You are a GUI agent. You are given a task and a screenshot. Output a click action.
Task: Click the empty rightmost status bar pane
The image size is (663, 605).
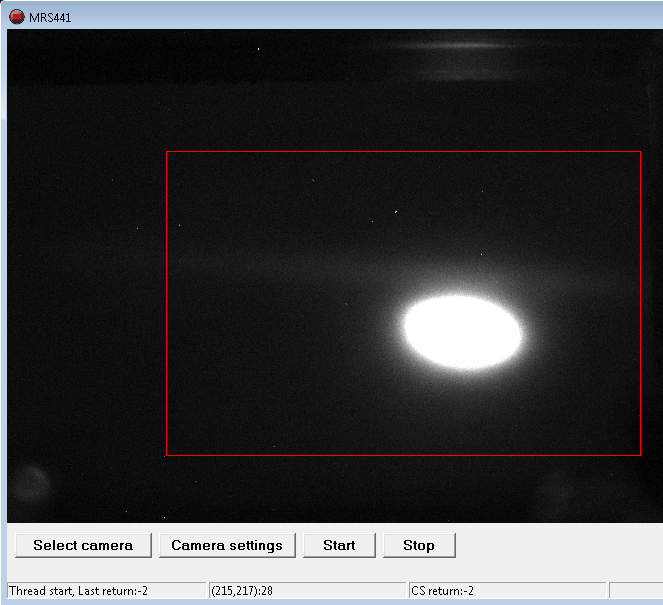634,591
